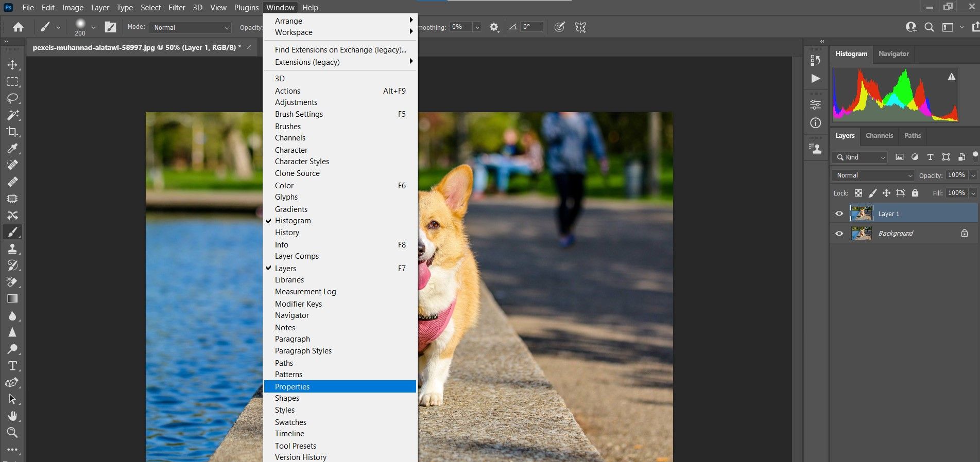Image resolution: width=980 pixels, height=462 pixels.
Task: Select the Crop tool
Action: [12, 132]
